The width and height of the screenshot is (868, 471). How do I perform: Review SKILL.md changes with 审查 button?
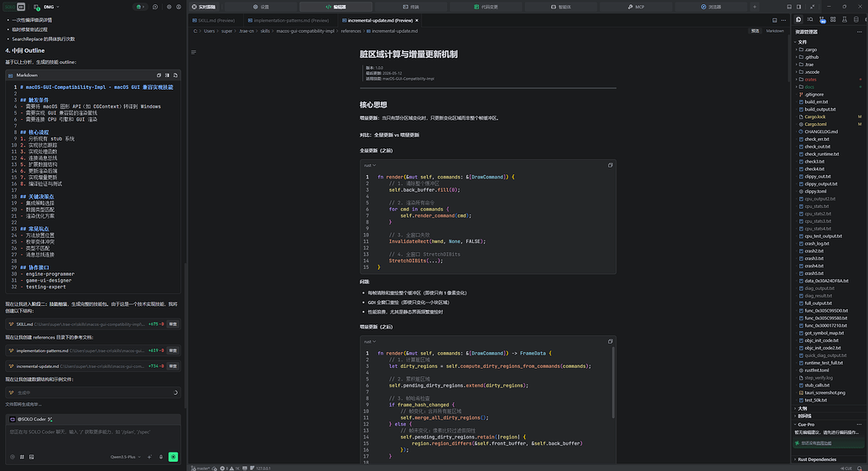(173, 324)
